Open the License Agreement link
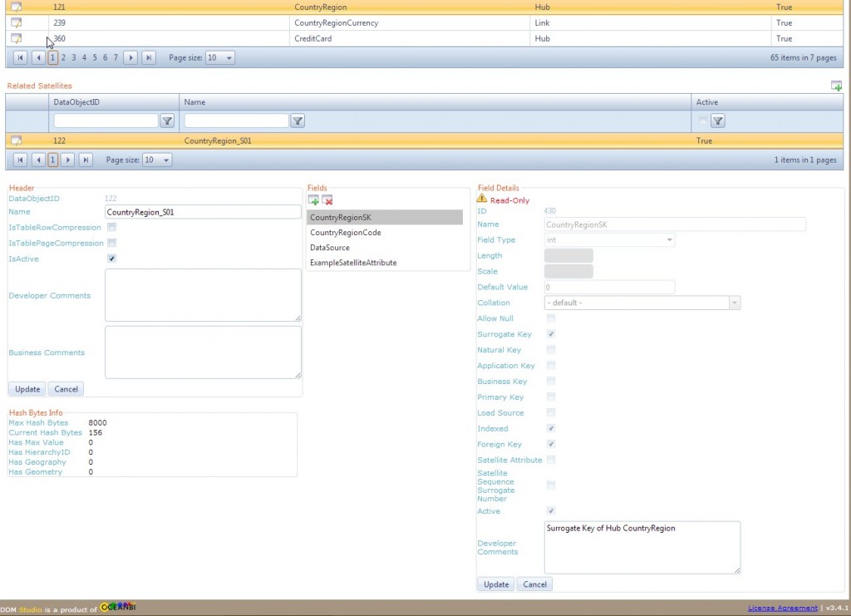This screenshot has height=616, width=851. [783, 609]
